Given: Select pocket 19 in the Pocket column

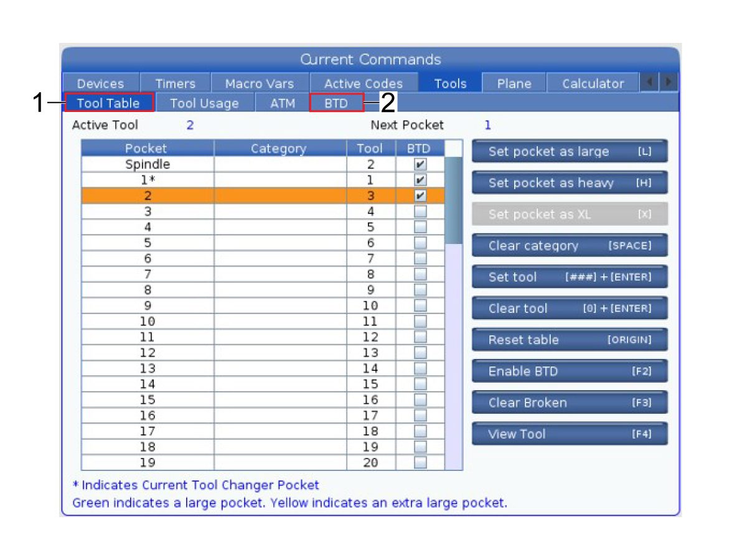Looking at the screenshot, I should [148, 463].
